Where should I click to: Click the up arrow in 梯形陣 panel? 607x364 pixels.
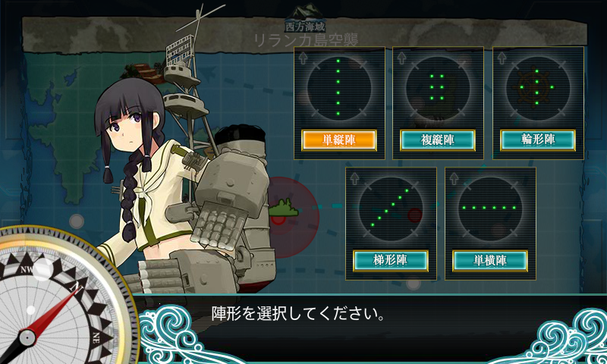pyautogui.click(x=354, y=179)
